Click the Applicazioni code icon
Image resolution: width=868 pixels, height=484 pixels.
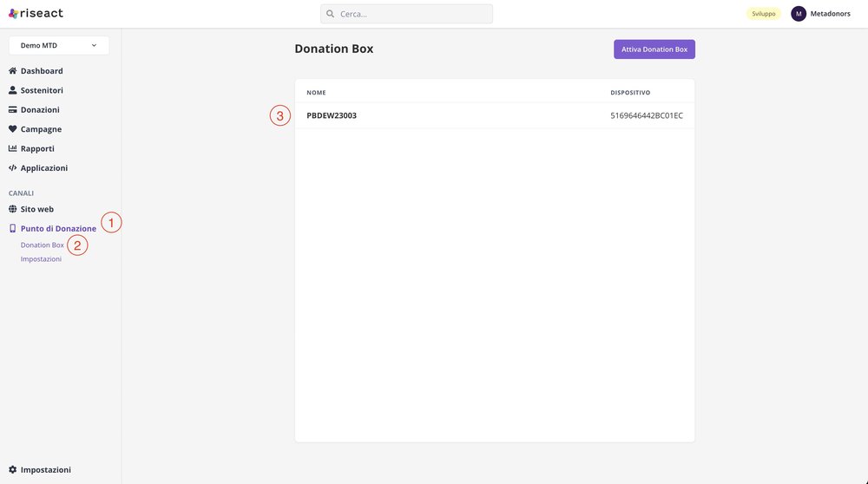pyautogui.click(x=12, y=168)
